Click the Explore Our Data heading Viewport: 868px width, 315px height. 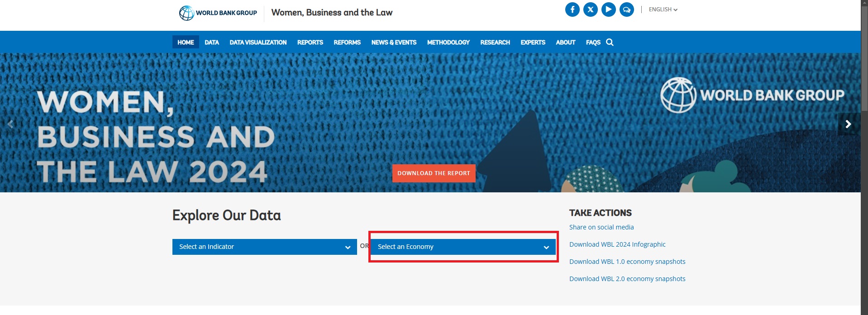[227, 215]
